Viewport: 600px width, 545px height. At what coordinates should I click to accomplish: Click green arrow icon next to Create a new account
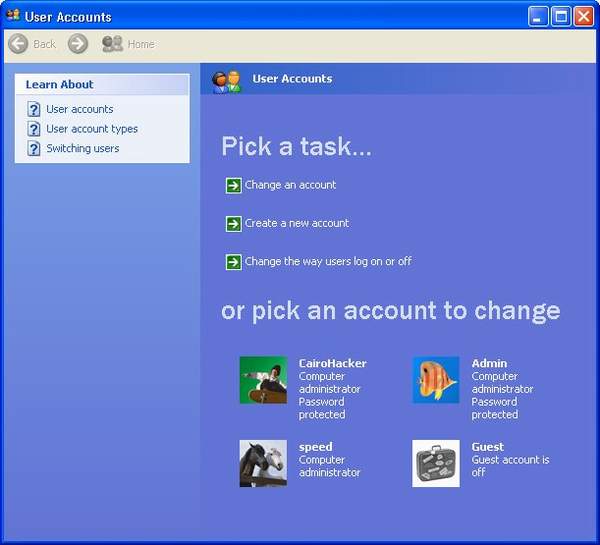tap(233, 224)
